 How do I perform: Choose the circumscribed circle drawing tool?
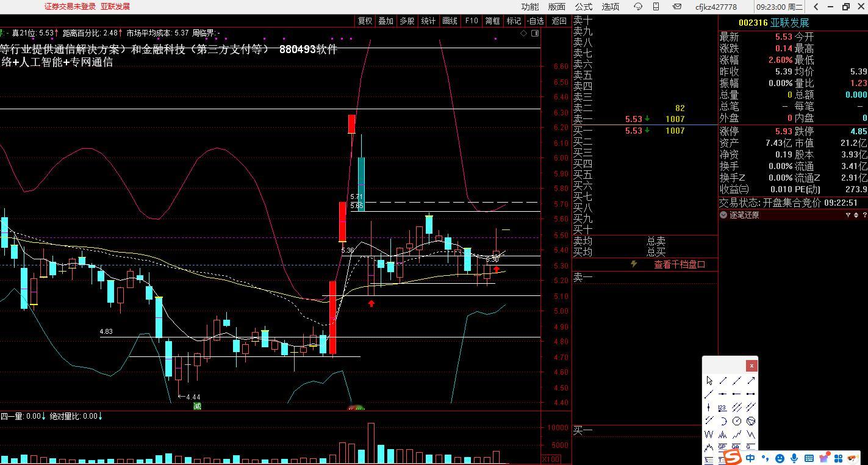click(751, 421)
